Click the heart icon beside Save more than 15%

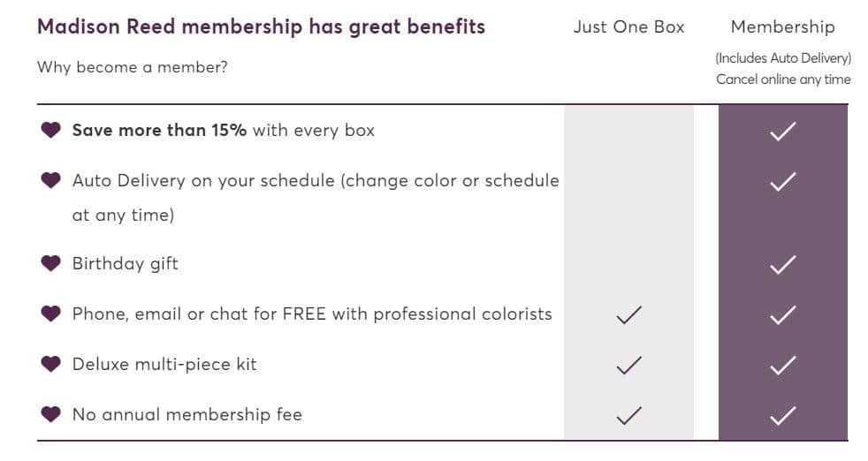51,130
